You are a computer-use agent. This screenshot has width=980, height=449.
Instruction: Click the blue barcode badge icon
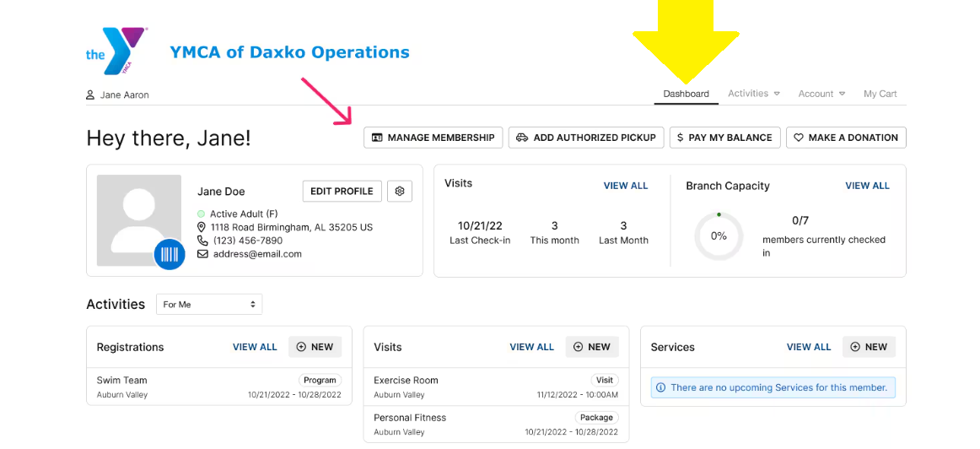click(170, 254)
